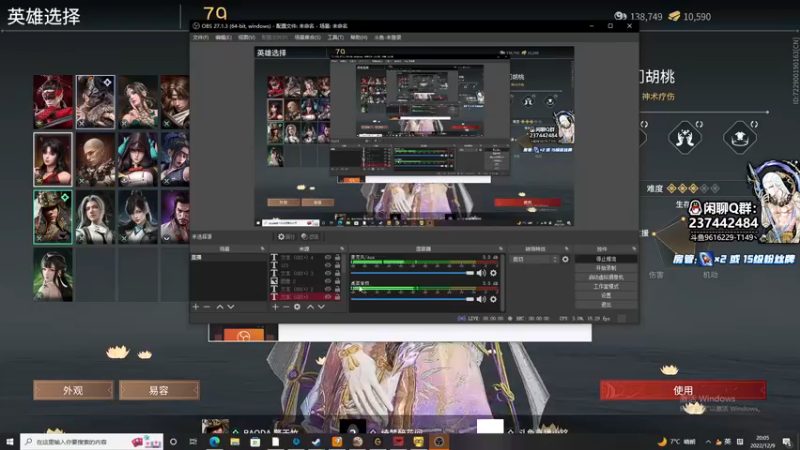Pop out the audio mixer dock icon

[x=501, y=248]
